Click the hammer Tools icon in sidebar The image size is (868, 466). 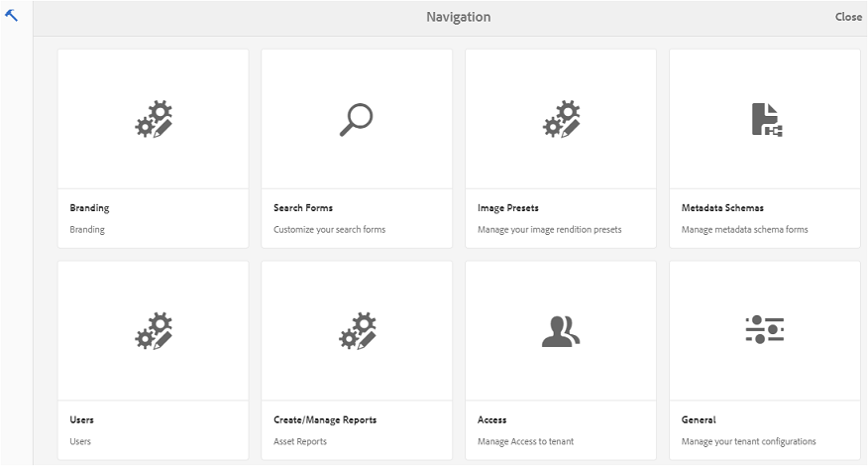[11, 16]
